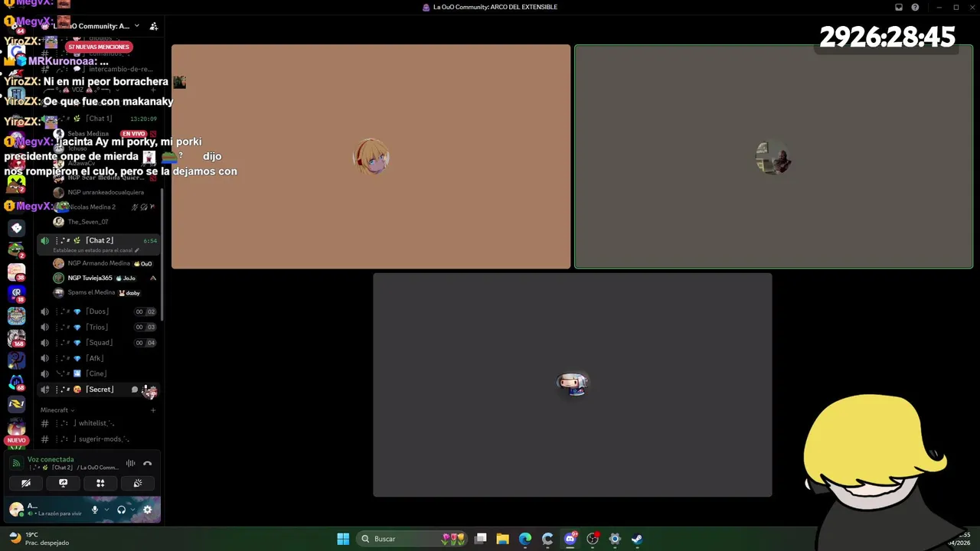Open File Explorer from taskbar
980x551 pixels.
coord(502,539)
